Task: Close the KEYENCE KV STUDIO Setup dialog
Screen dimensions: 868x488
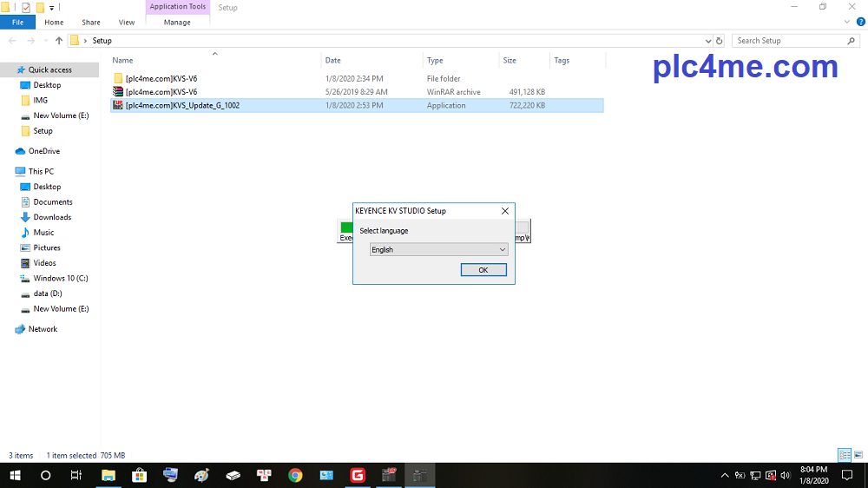Action: pos(505,211)
